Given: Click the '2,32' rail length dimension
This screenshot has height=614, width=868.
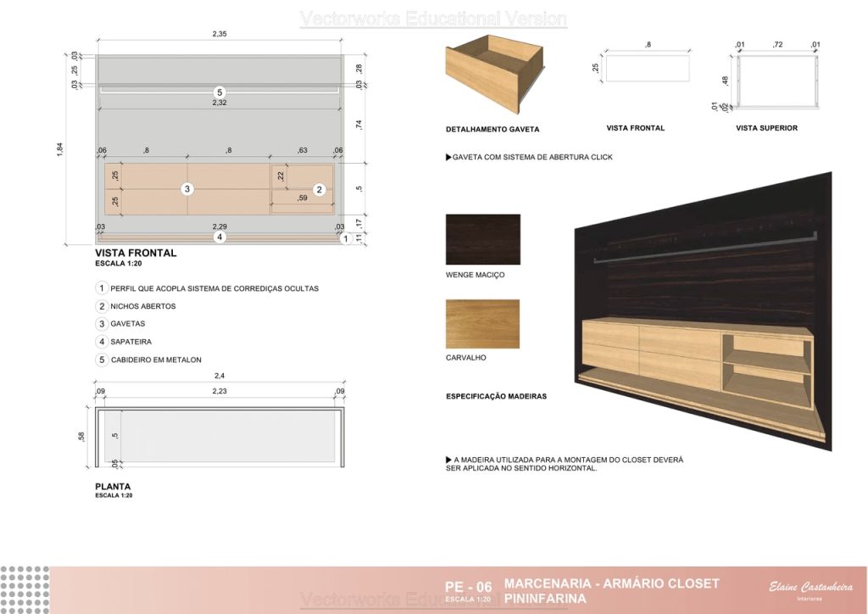Looking at the screenshot, I should click(x=220, y=103).
